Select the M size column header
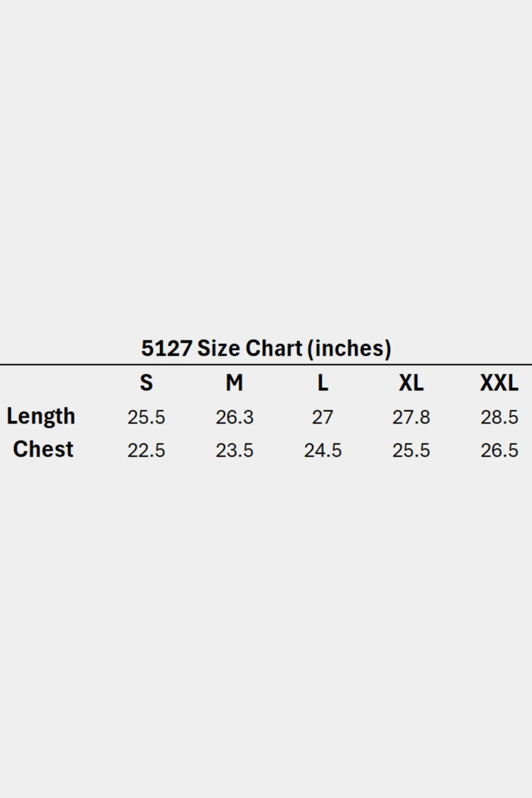Viewport: 532px width, 798px height. click(x=234, y=383)
